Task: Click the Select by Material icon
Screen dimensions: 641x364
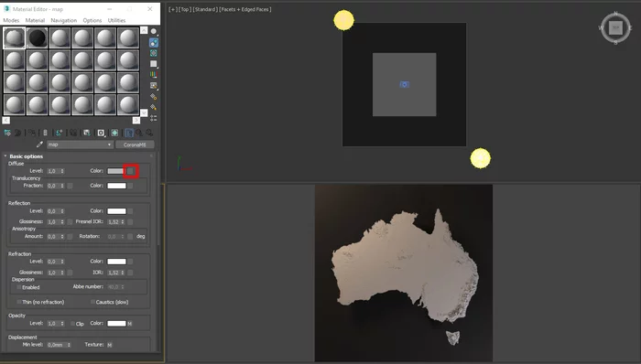Action: click(153, 107)
